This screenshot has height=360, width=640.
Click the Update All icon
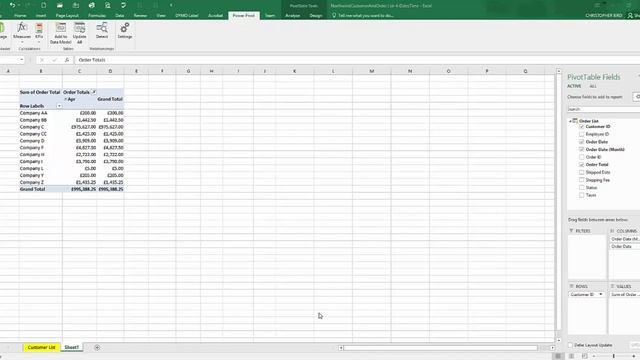(x=80, y=28)
